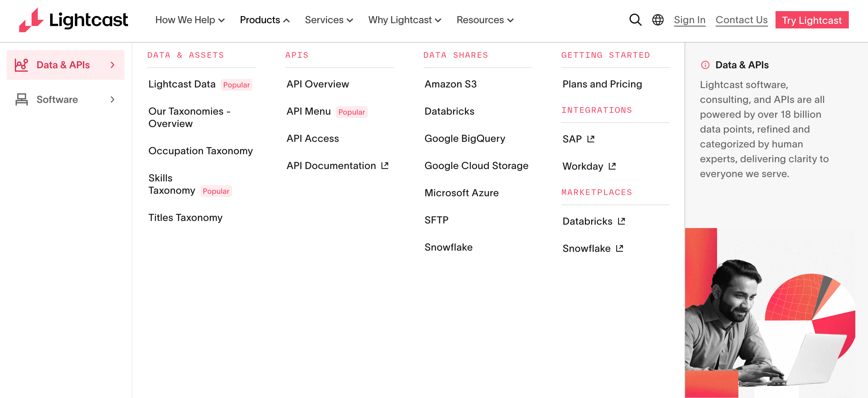Image resolution: width=868 pixels, height=398 pixels.
Task: Click external link icon next to API Documentation
Action: pyautogui.click(x=385, y=165)
